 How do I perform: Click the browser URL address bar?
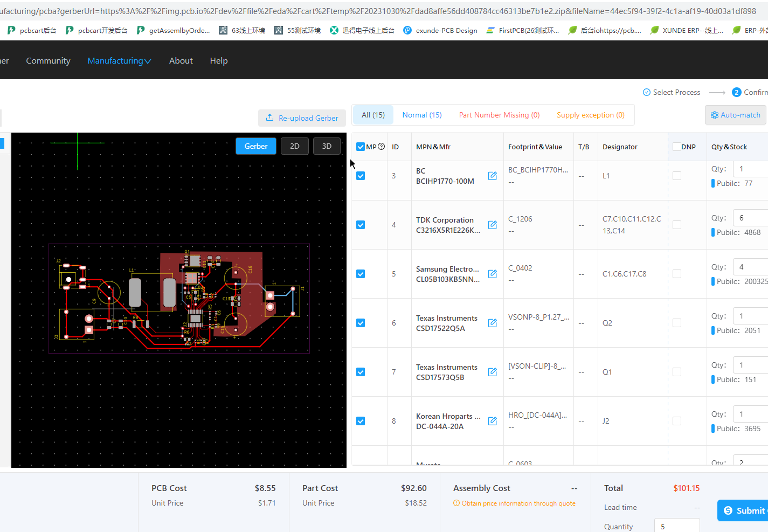[x=384, y=11]
